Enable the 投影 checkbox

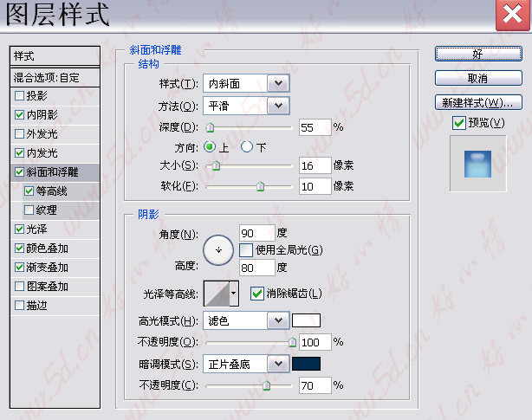[x=19, y=95]
